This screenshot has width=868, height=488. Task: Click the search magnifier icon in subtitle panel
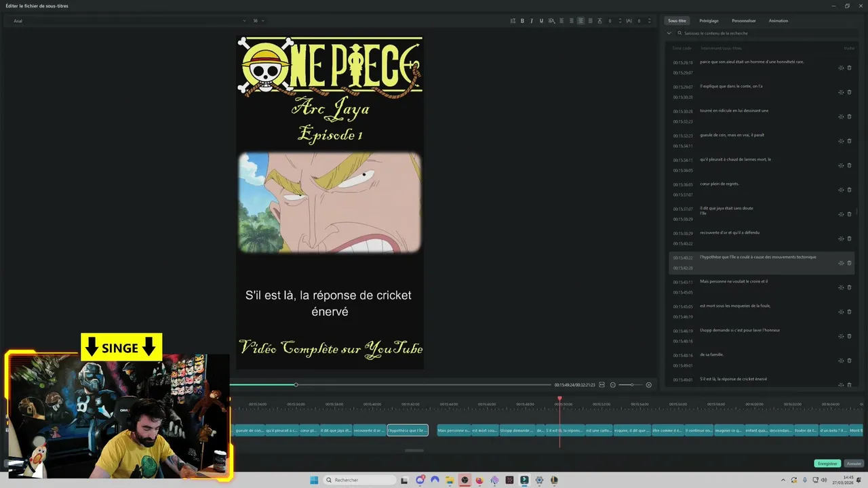point(679,33)
